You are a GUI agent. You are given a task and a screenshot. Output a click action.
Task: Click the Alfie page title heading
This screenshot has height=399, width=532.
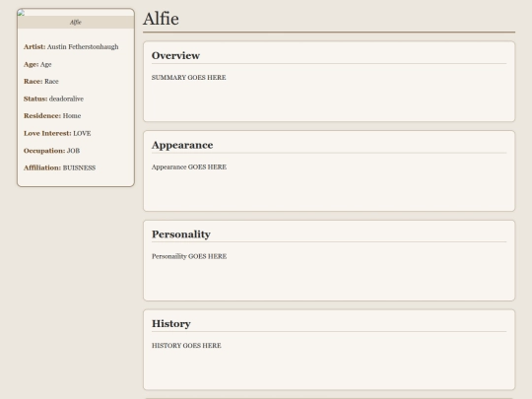pyautogui.click(x=161, y=19)
